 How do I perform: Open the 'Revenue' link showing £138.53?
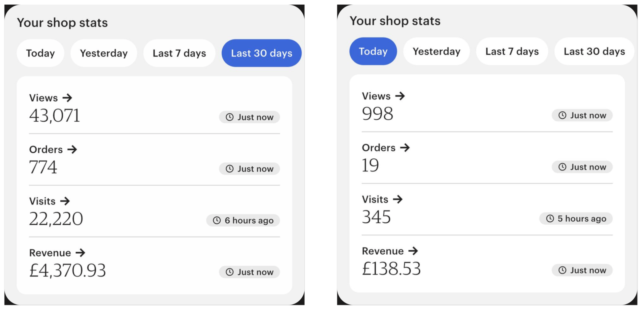pos(383,251)
